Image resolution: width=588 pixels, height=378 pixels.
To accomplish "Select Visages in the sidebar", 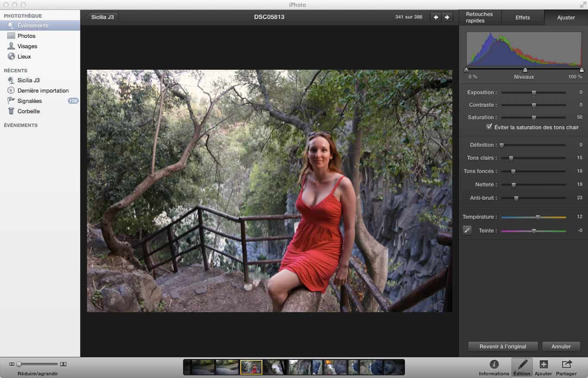I will coord(27,46).
